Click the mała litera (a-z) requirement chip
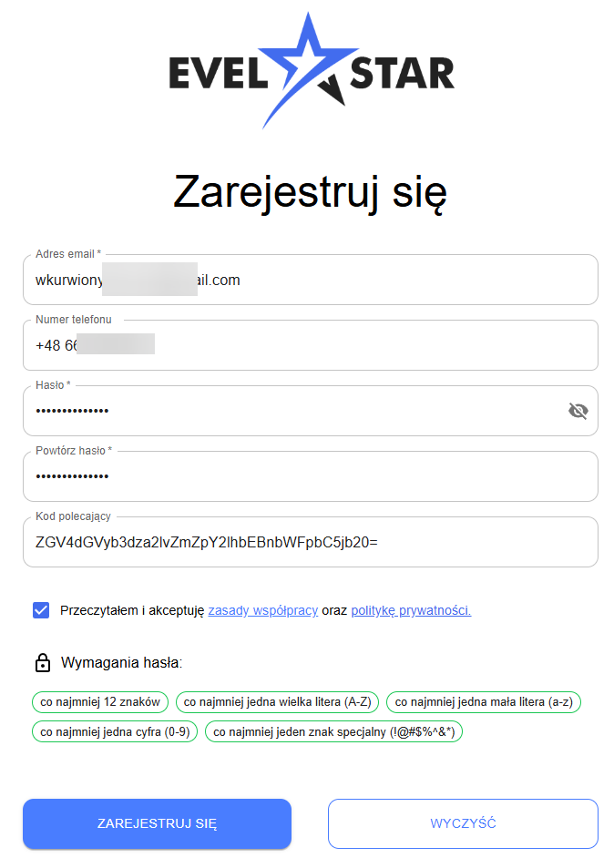 (x=484, y=702)
